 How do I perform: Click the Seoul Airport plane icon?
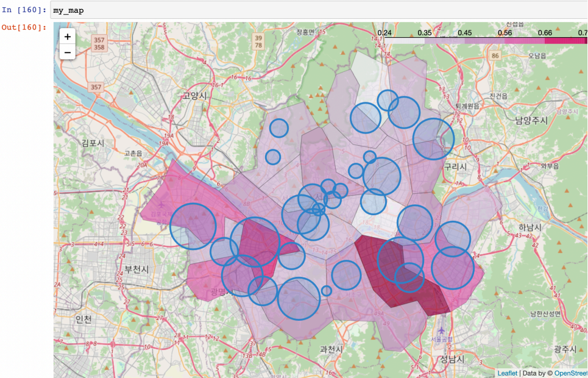(x=441, y=330)
